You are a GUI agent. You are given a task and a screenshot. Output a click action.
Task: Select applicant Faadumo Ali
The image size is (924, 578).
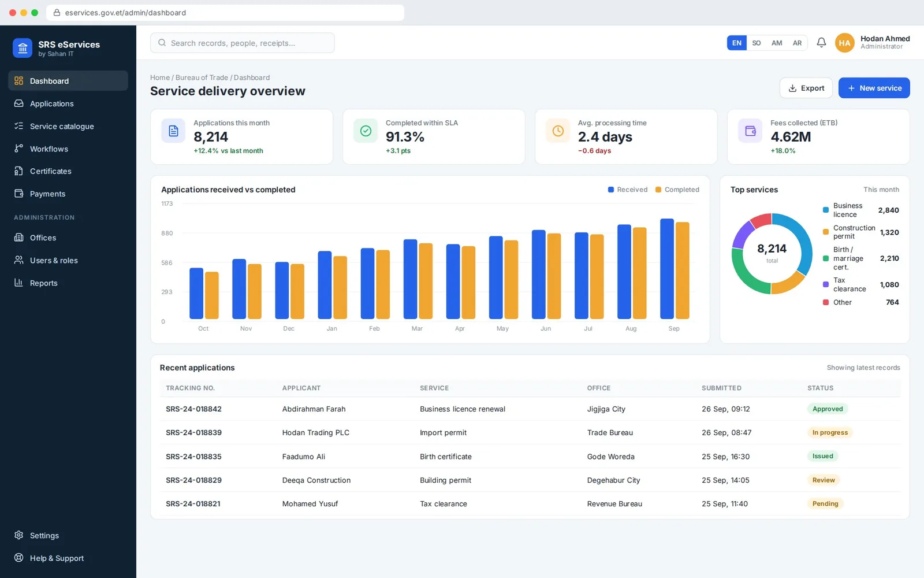pyautogui.click(x=304, y=457)
